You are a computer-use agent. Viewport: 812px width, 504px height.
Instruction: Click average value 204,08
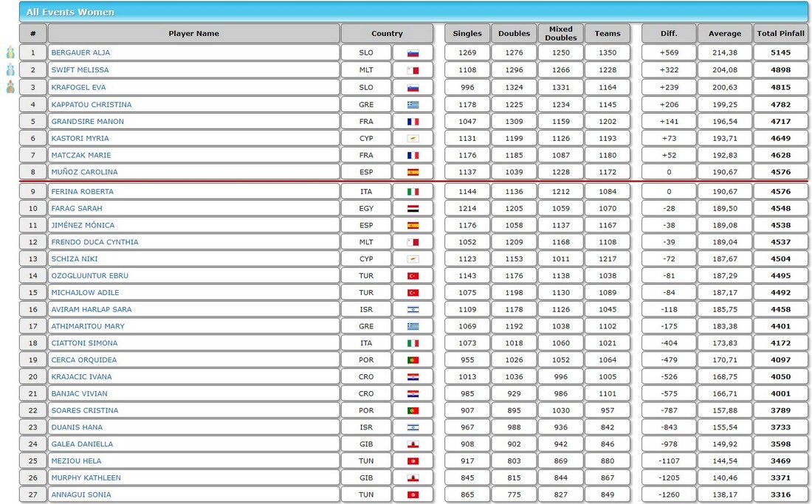(724, 70)
